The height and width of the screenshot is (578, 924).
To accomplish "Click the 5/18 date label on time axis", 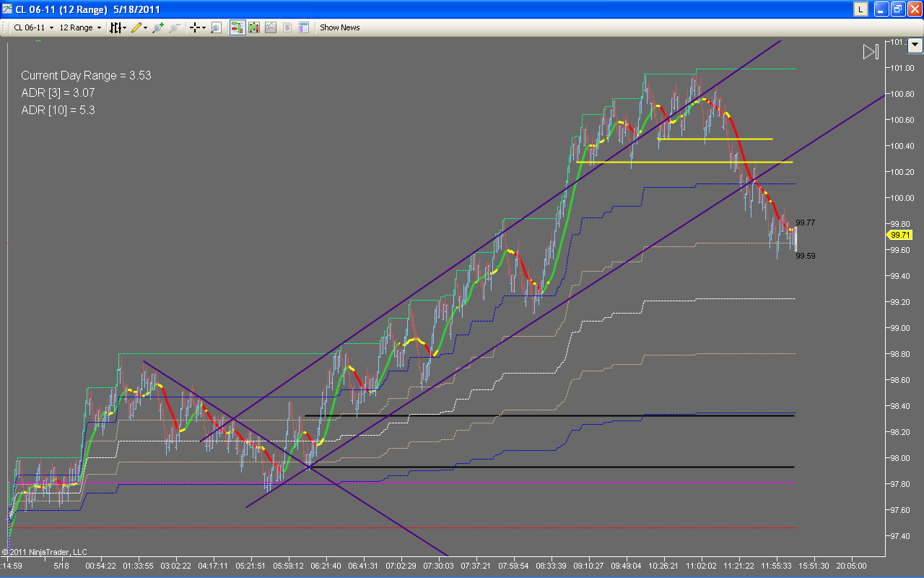I will 62,566.
